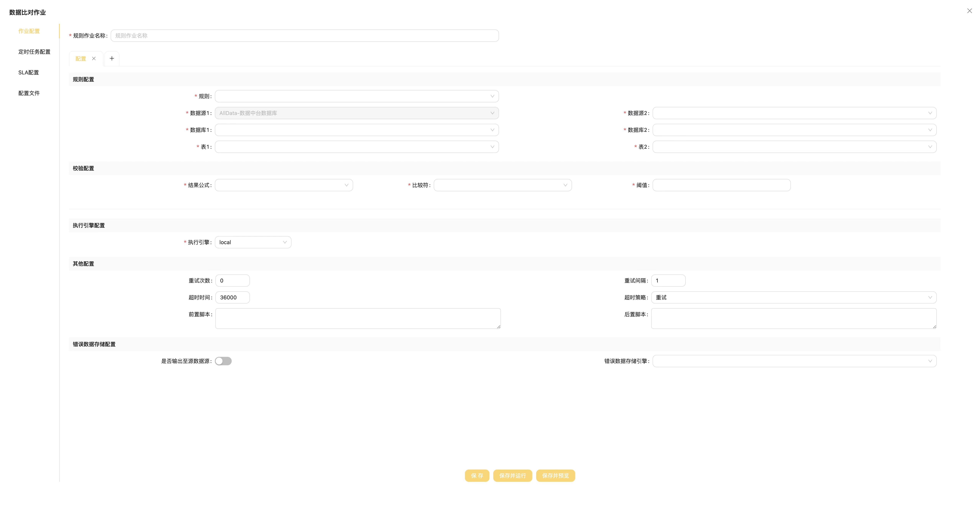Click the 重试次数 number field
This screenshot has width=980, height=509.
(x=232, y=281)
